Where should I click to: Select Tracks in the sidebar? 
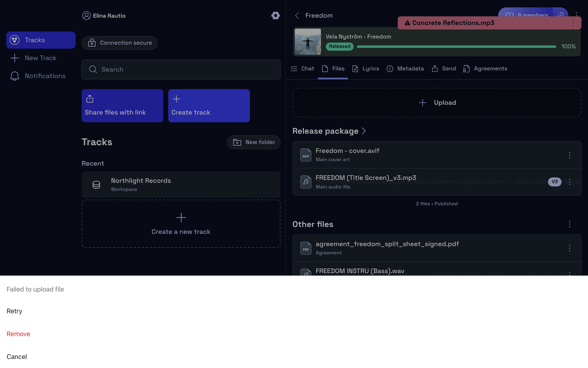pos(41,40)
